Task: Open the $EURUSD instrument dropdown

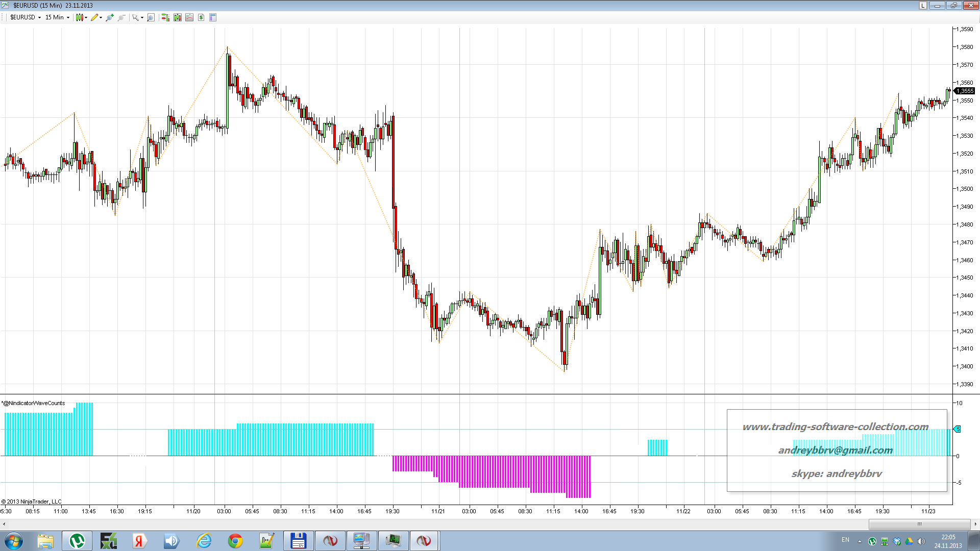Action: 26,17
